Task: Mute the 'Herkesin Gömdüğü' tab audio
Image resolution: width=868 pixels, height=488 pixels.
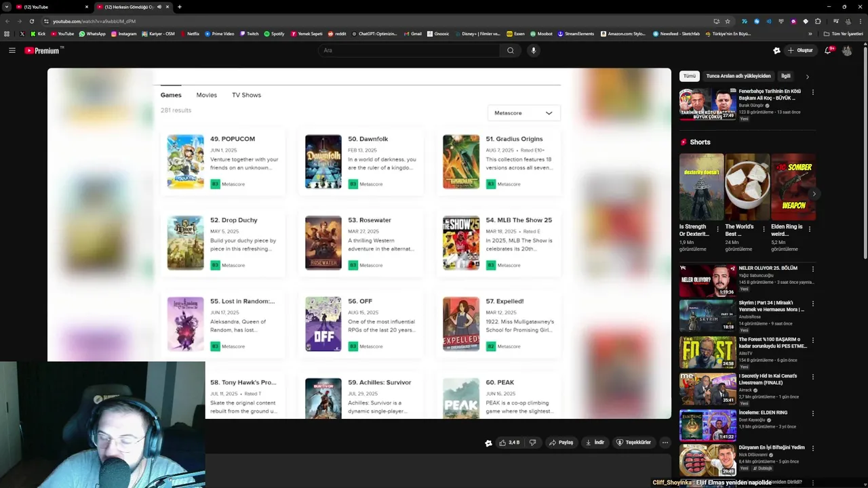Action: click(159, 7)
